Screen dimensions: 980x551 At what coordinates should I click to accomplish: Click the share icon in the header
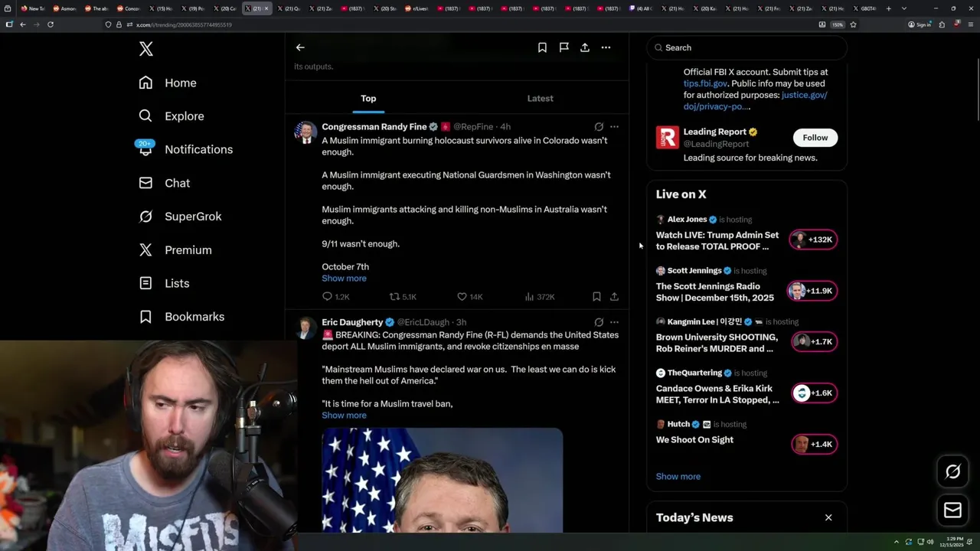tap(585, 47)
